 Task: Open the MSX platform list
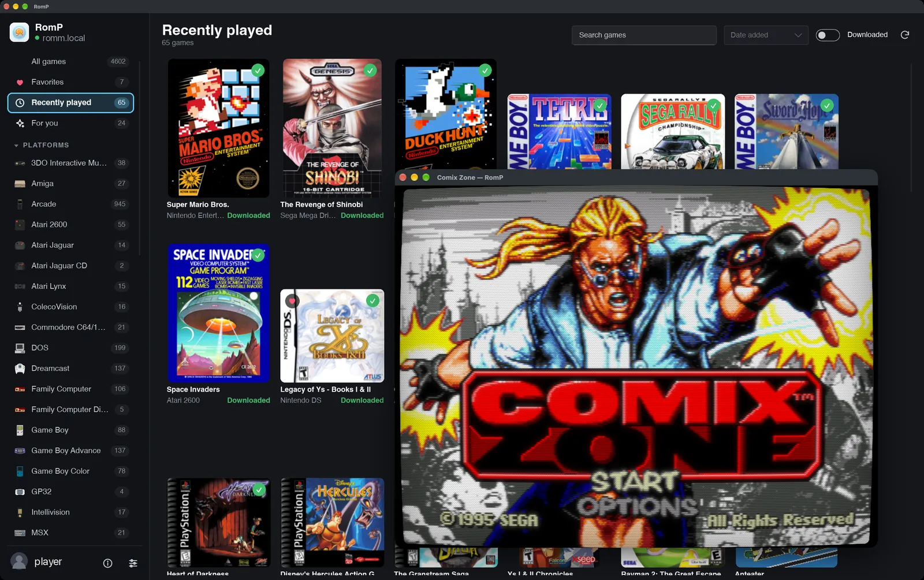pos(70,533)
